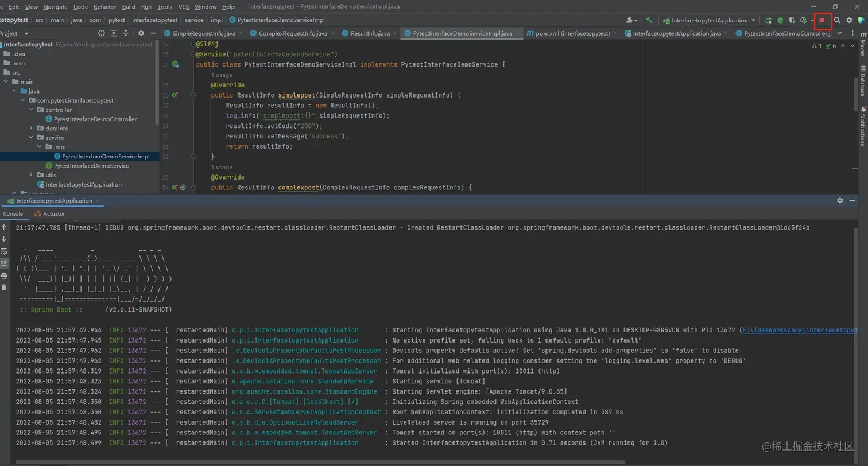Run with Coverage using the shield icon
This screenshot has width=868, height=466.
tap(792, 20)
